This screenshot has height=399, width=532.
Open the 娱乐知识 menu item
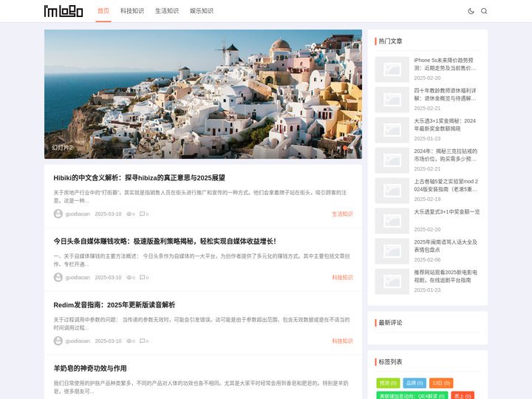[201, 11]
